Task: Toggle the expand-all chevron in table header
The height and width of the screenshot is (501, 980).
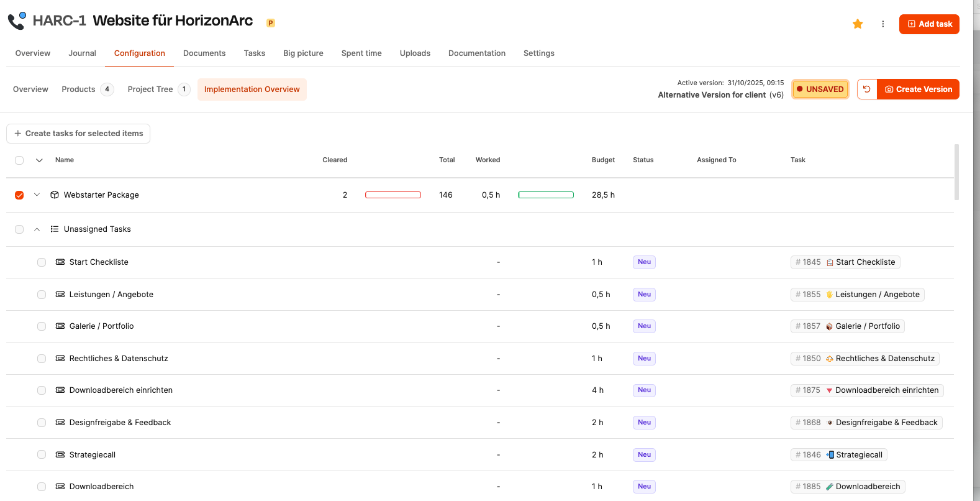Action: 39,160
